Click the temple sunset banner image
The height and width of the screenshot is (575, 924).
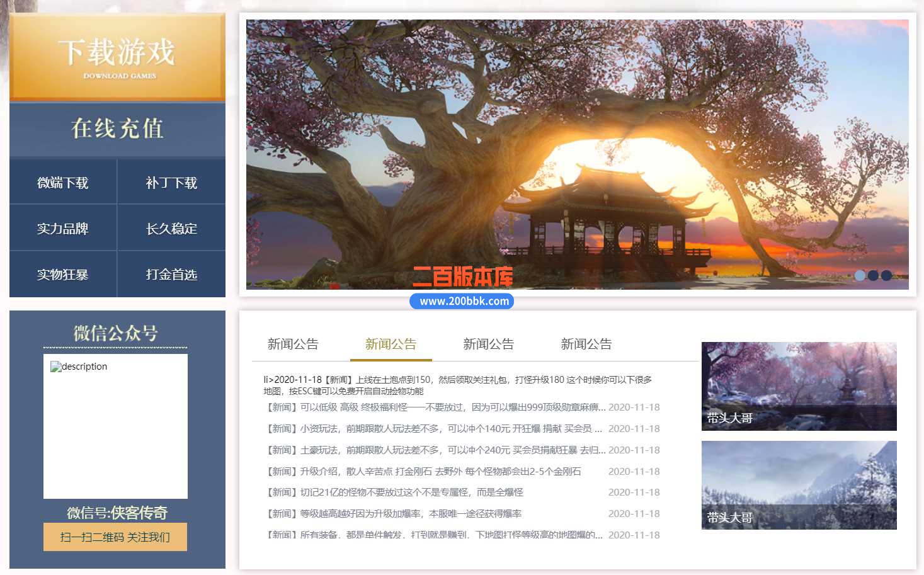click(578, 154)
